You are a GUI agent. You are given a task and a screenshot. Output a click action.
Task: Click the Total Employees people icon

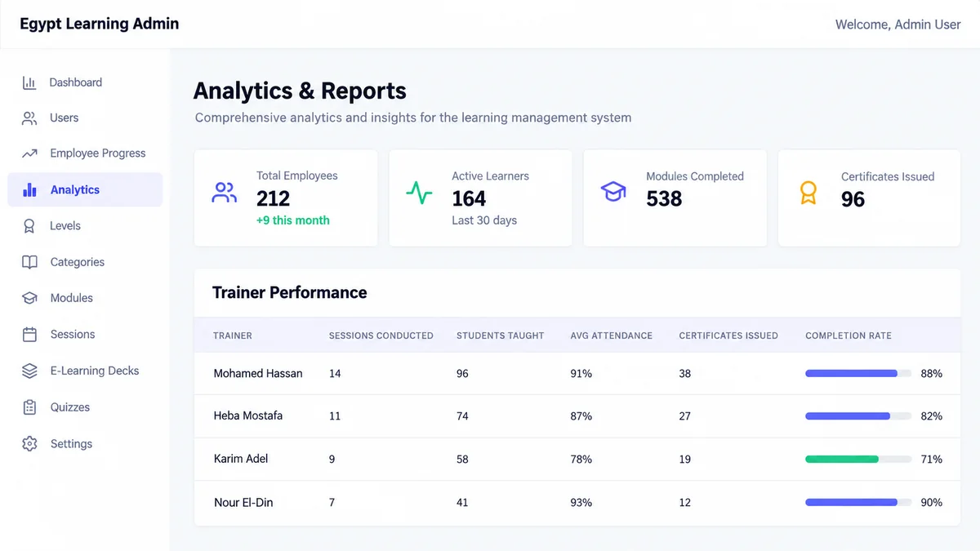click(x=225, y=193)
